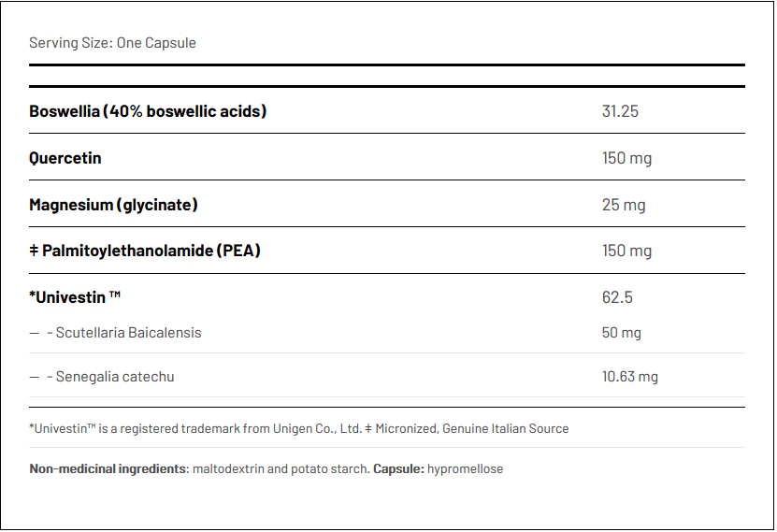
Task: Select the Quercetin ingredient name
Action: coord(65,158)
